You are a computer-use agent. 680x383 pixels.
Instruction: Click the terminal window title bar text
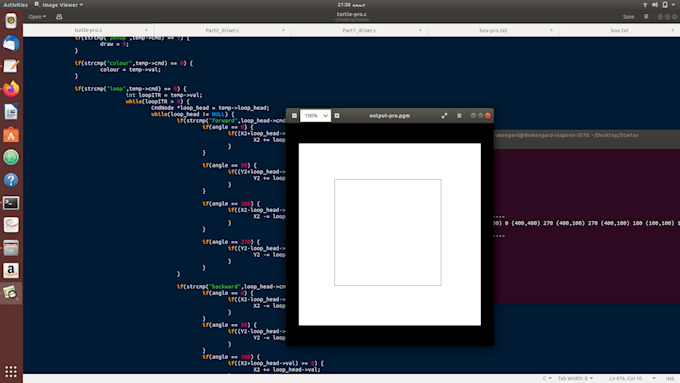click(x=566, y=135)
